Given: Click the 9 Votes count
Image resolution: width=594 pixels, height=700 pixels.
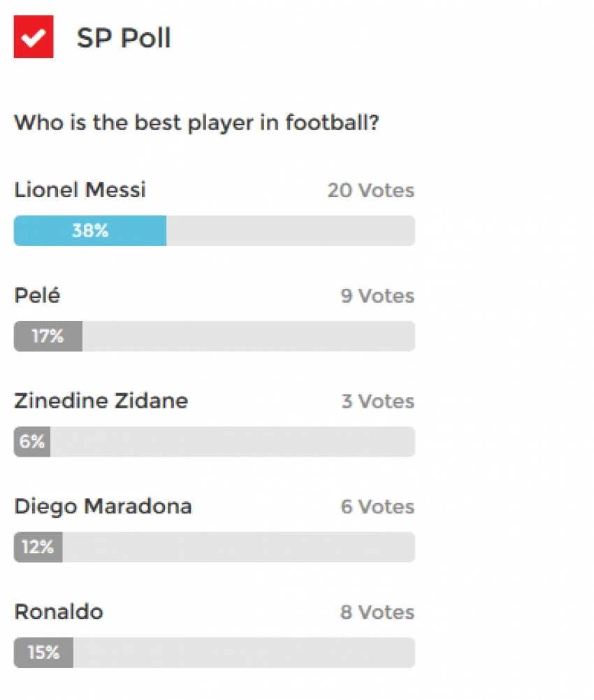Looking at the screenshot, I should coord(377,296).
